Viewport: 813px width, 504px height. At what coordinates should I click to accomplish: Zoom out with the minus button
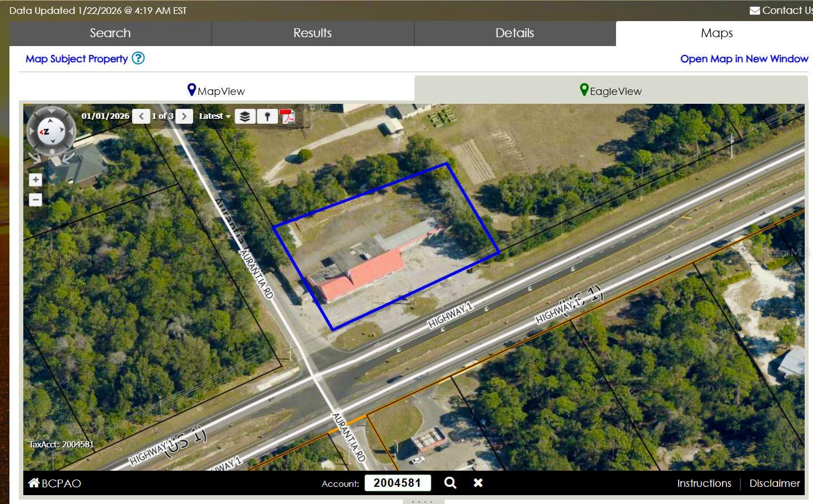35,199
